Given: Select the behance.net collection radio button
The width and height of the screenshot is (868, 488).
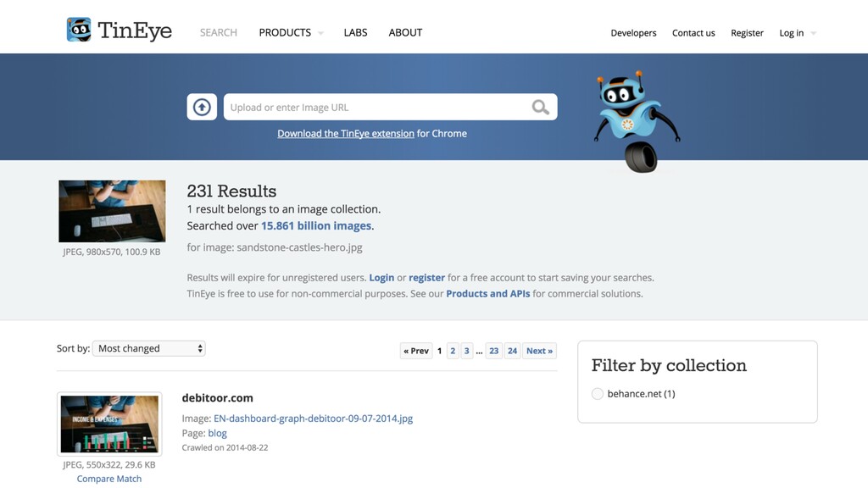Looking at the screenshot, I should [x=598, y=393].
